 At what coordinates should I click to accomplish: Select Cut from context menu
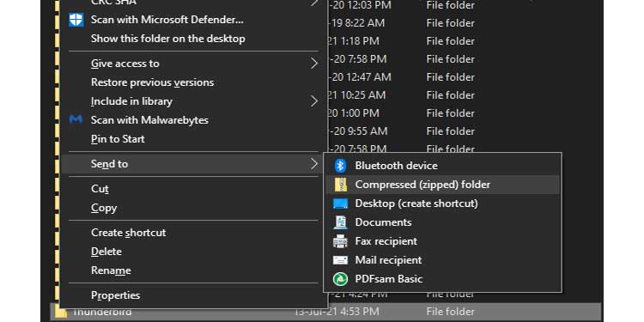(x=100, y=189)
